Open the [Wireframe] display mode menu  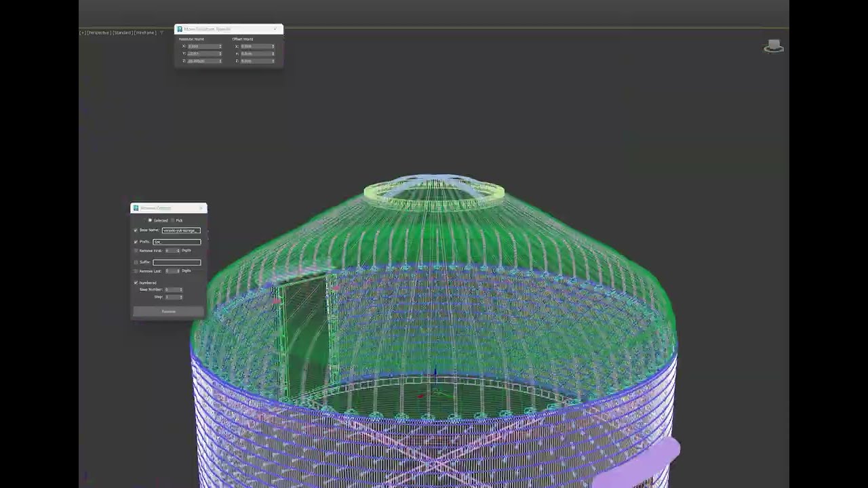click(x=145, y=33)
